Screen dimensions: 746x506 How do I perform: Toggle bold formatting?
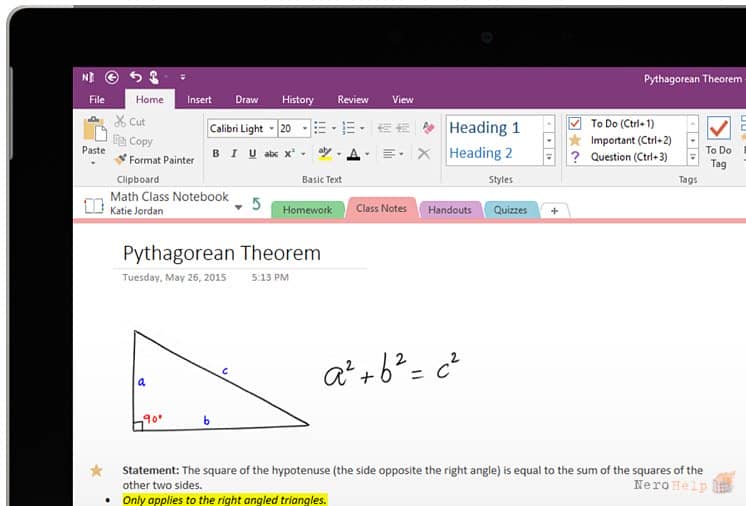click(216, 154)
